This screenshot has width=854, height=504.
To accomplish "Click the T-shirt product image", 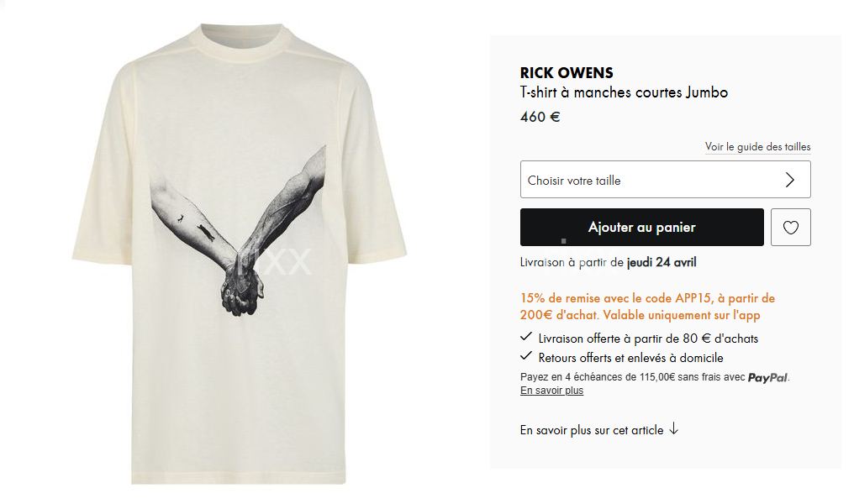I will [x=239, y=253].
